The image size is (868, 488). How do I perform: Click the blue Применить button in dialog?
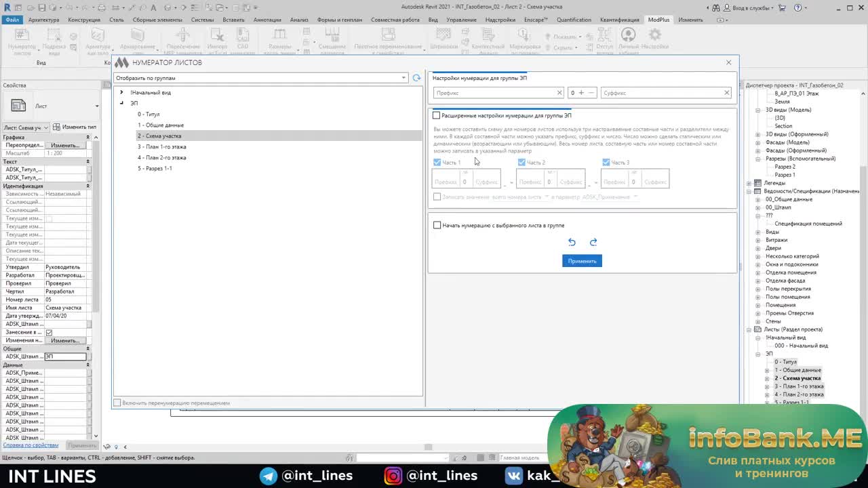(582, 261)
